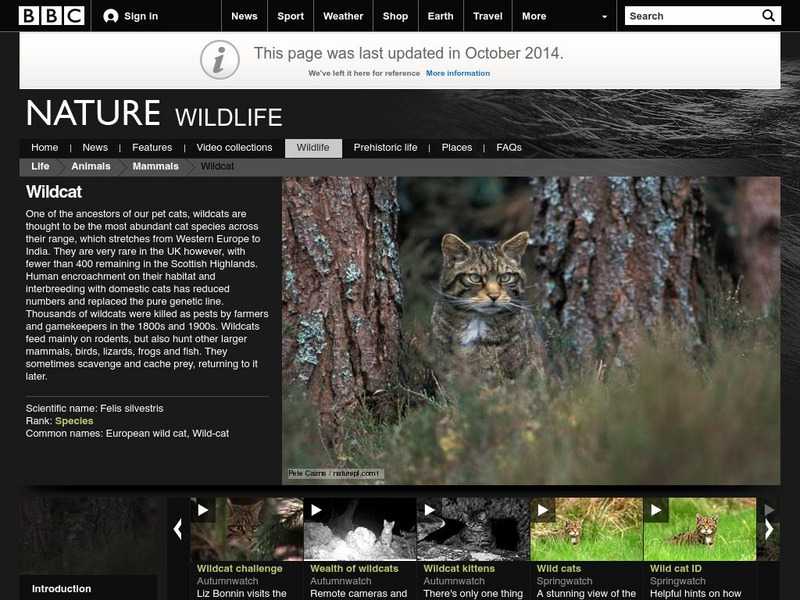This screenshot has width=800, height=600.
Task: Click the information icon in the update banner
Action: click(x=220, y=58)
